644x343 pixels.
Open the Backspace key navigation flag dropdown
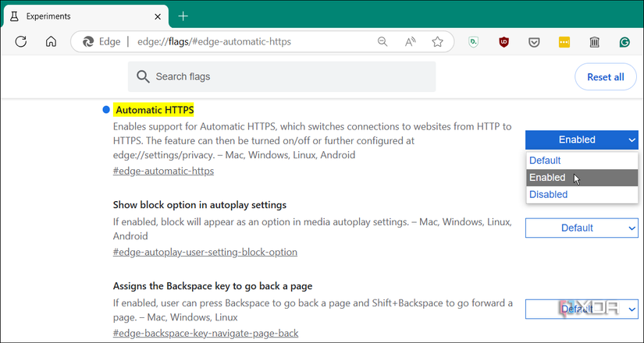582,309
